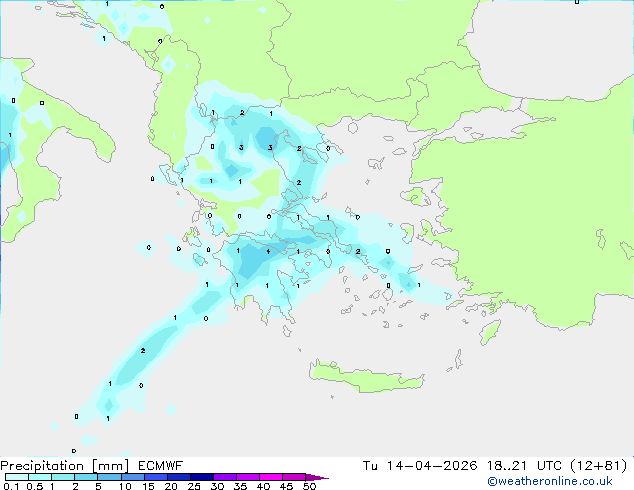Click the '50' legend scale label
Image resolution: width=634 pixels, height=490 pixels.
tap(309, 486)
